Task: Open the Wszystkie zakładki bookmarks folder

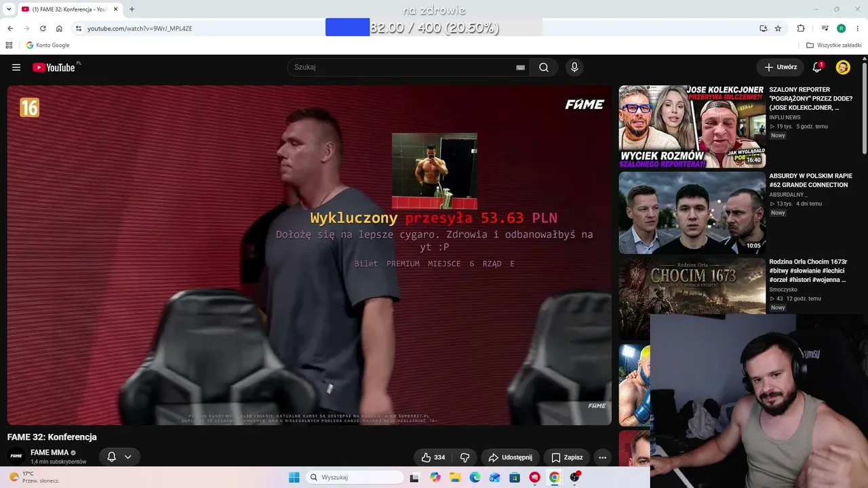Action: [833, 45]
